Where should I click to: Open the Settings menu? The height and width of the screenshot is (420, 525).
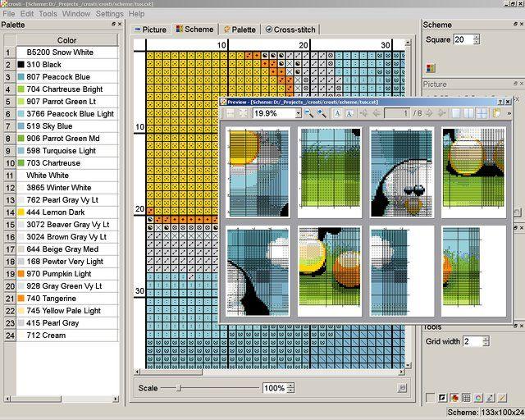(109, 14)
